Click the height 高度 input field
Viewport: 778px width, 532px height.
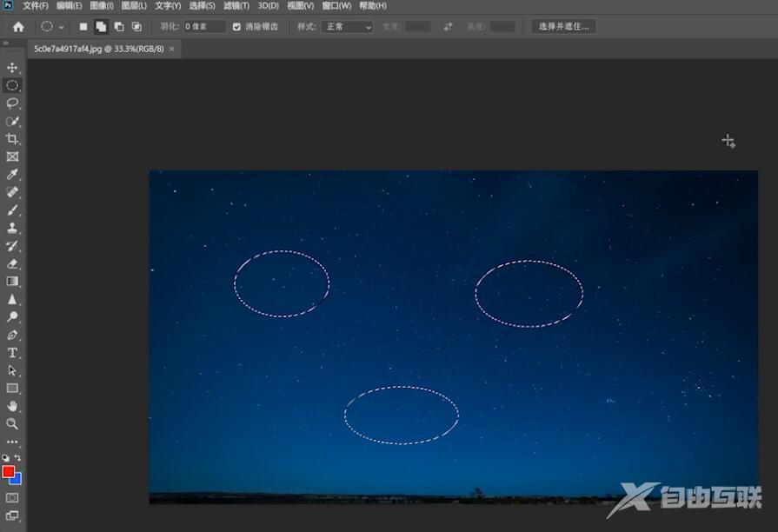click(502, 27)
